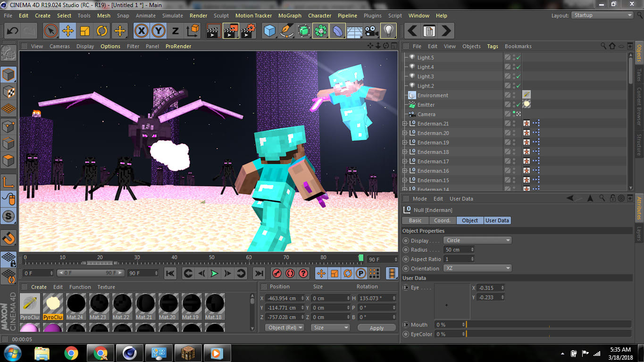
Task: Expand Enderman.21 in the Object Manager
Action: 405,123
